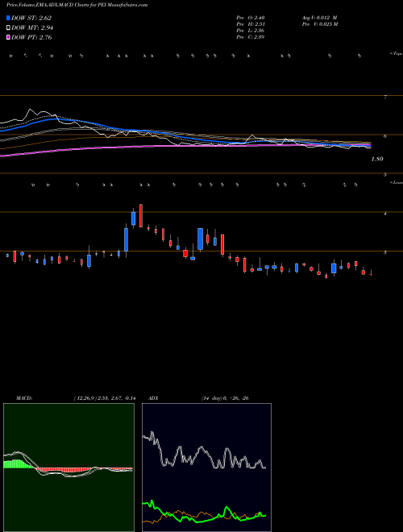This screenshot has height=532, width=403.
Task: Click the blue DOW ST legend swatch
Action: point(9,18)
